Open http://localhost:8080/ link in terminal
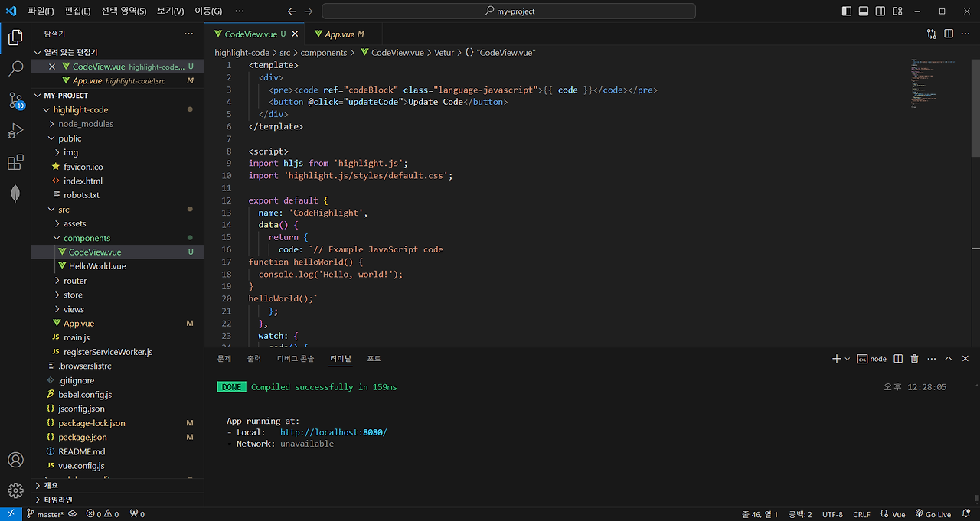This screenshot has height=521, width=980. click(x=333, y=432)
